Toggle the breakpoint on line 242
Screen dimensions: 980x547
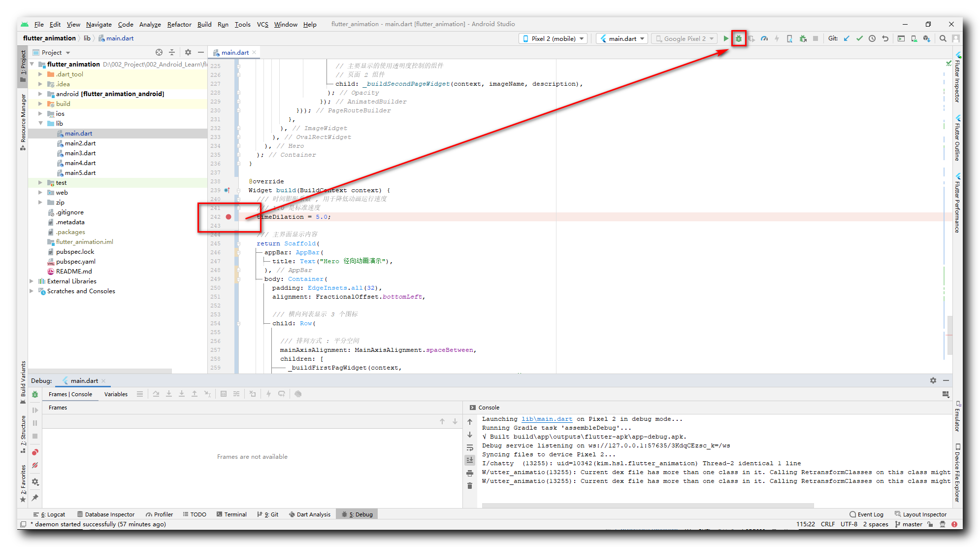[229, 217]
